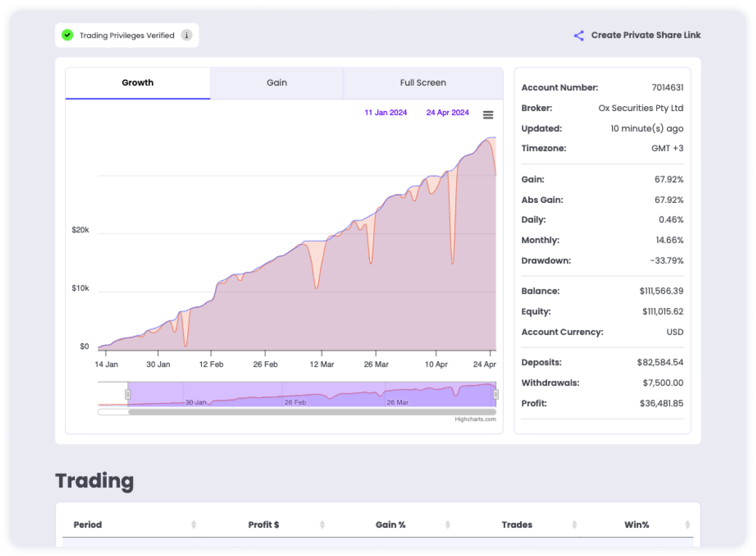The width and height of the screenshot is (756, 556).
Task: Click the sort arrows beside Gain %
Action: [448, 525]
